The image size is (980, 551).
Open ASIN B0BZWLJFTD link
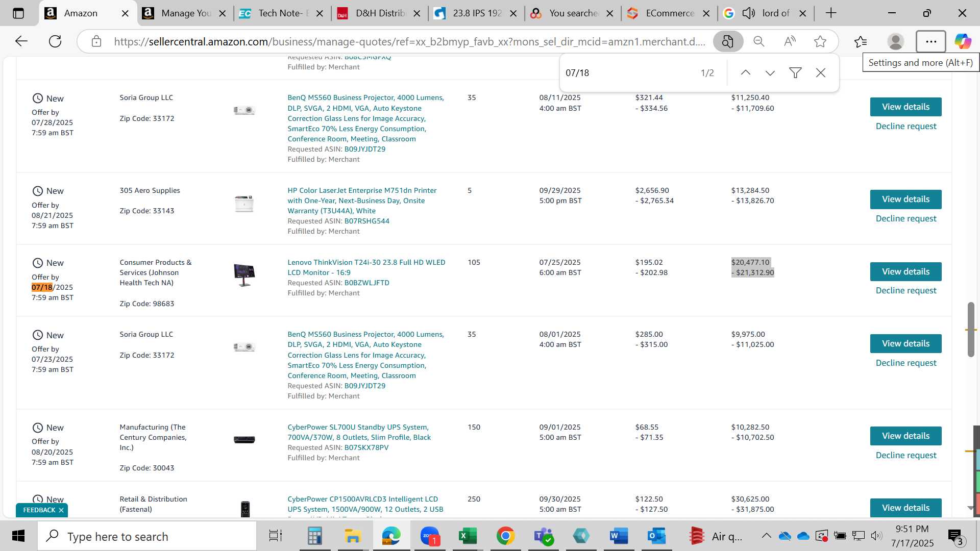(x=366, y=283)
